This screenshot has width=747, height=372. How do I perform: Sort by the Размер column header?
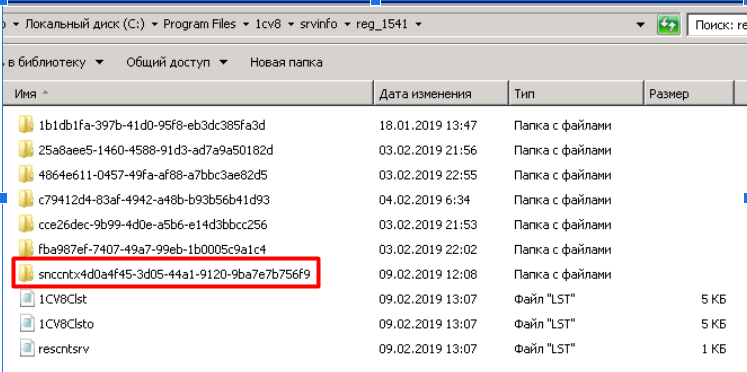click(x=689, y=94)
